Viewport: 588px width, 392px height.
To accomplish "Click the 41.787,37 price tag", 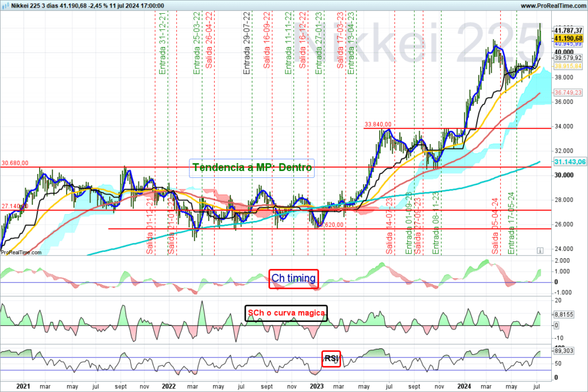I will point(568,30).
